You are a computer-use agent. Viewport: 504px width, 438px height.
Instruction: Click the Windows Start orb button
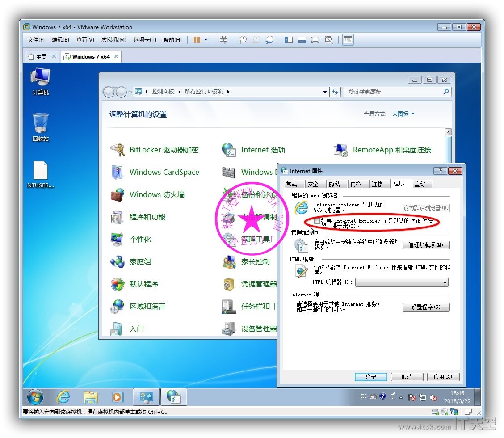pos(35,397)
